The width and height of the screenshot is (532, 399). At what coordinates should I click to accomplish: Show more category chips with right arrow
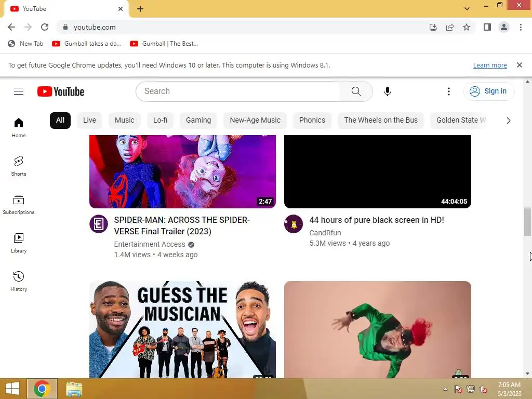[x=508, y=121]
